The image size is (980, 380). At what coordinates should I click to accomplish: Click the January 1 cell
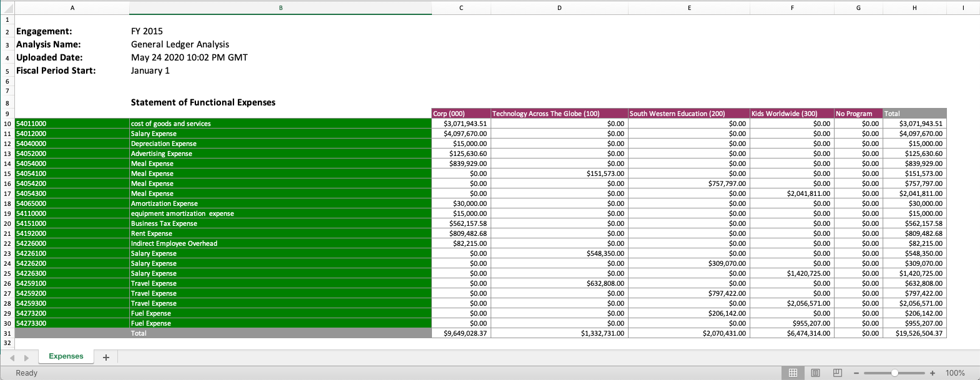pyautogui.click(x=150, y=71)
